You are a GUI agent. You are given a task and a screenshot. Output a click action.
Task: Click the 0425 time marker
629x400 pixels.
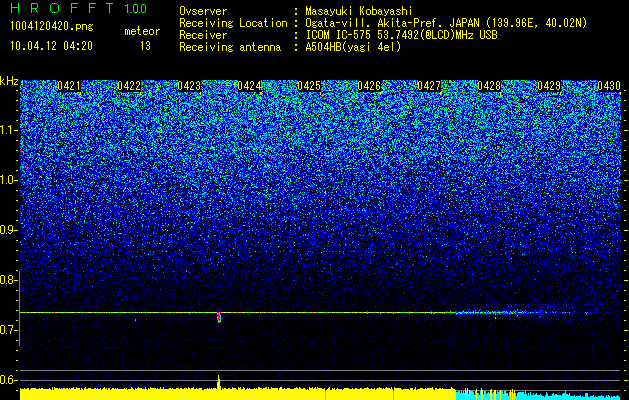pos(309,86)
